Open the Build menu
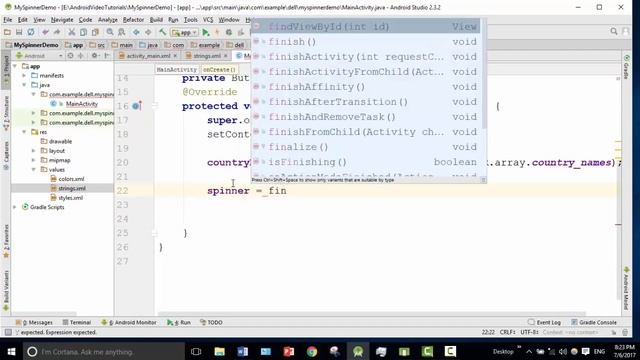 (x=156, y=20)
